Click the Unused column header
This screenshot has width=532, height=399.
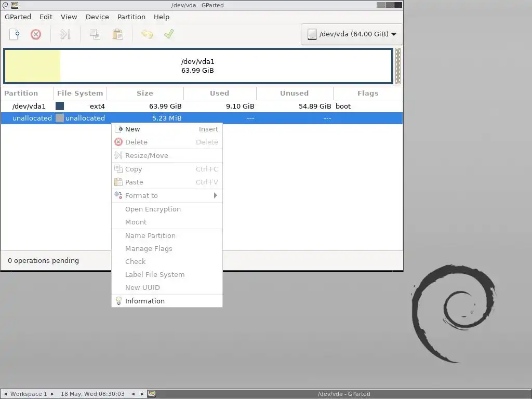pos(295,94)
